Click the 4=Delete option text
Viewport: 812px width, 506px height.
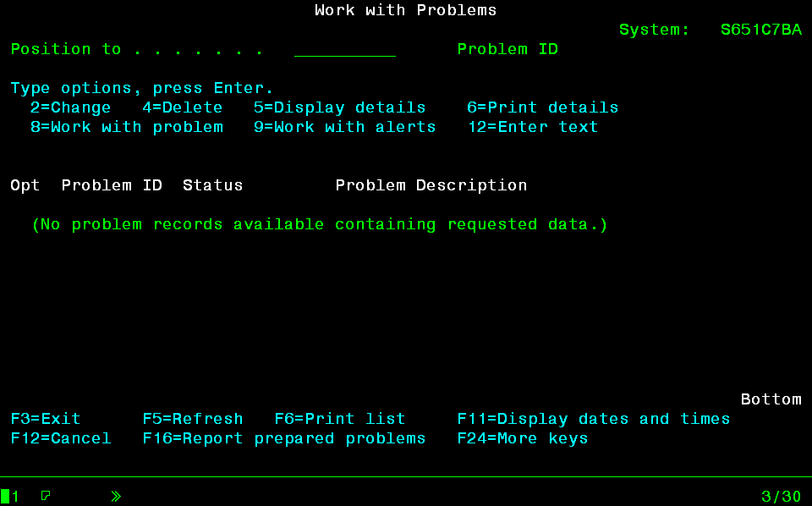(x=182, y=107)
